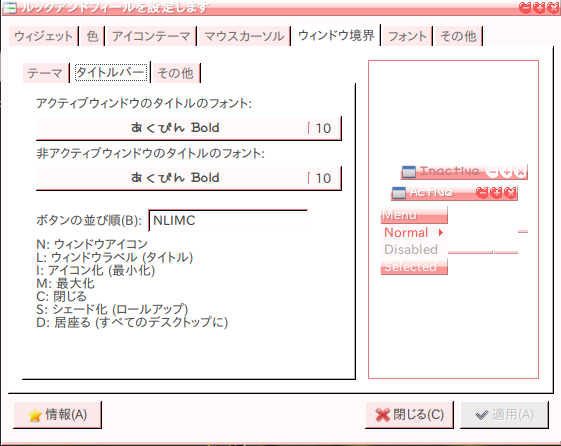Click the Normal menu item's submenu arrow
The image size is (561, 446).
pos(441,233)
